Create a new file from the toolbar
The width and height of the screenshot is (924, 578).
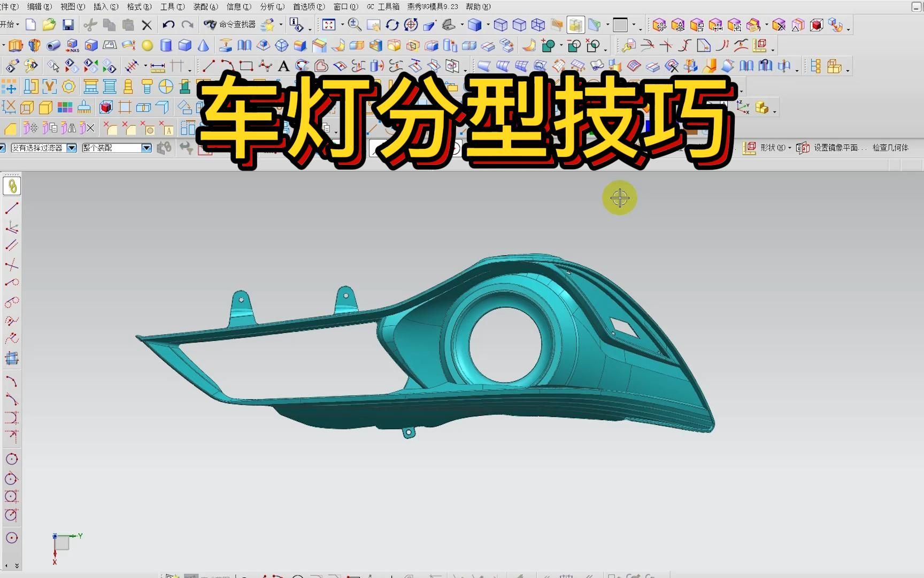30,25
